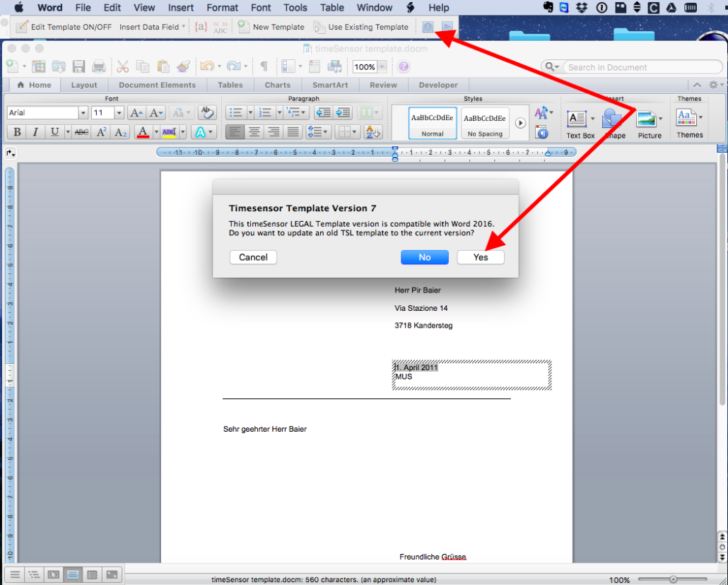Toggle Underline formatting
The image size is (728, 585).
click(x=55, y=132)
